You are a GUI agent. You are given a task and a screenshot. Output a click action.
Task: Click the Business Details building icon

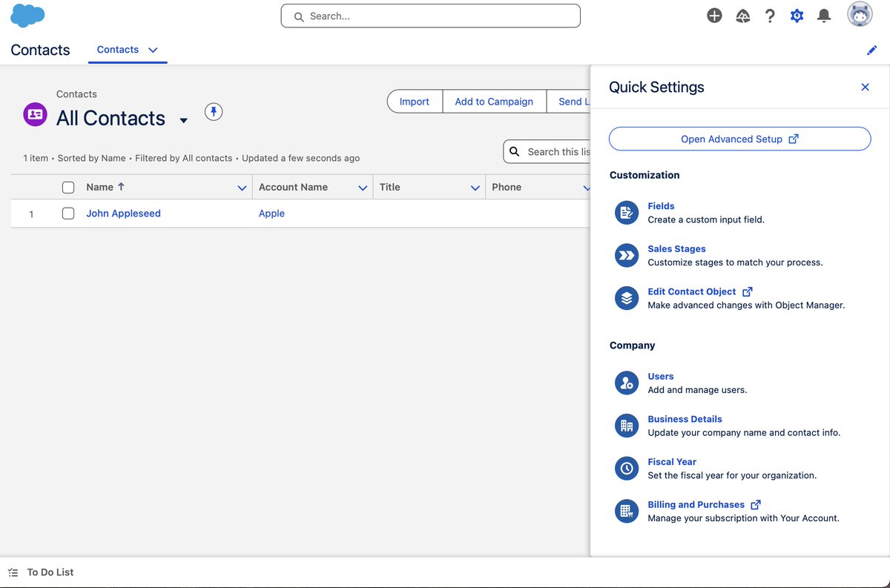(x=627, y=426)
